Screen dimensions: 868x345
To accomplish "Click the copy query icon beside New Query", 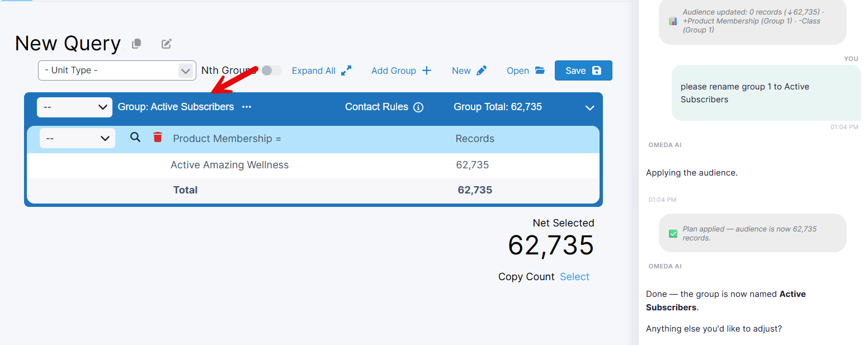I will click(136, 44).
